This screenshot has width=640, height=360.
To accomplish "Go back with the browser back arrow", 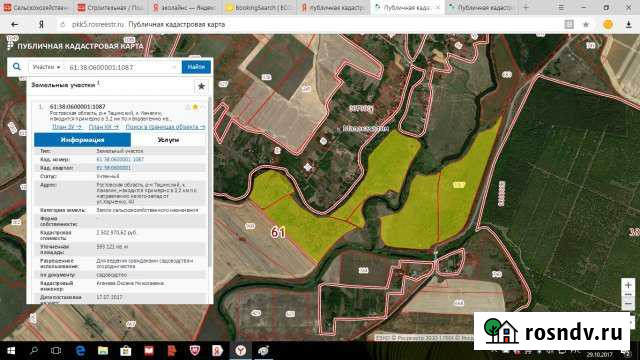I will point(15,24).
